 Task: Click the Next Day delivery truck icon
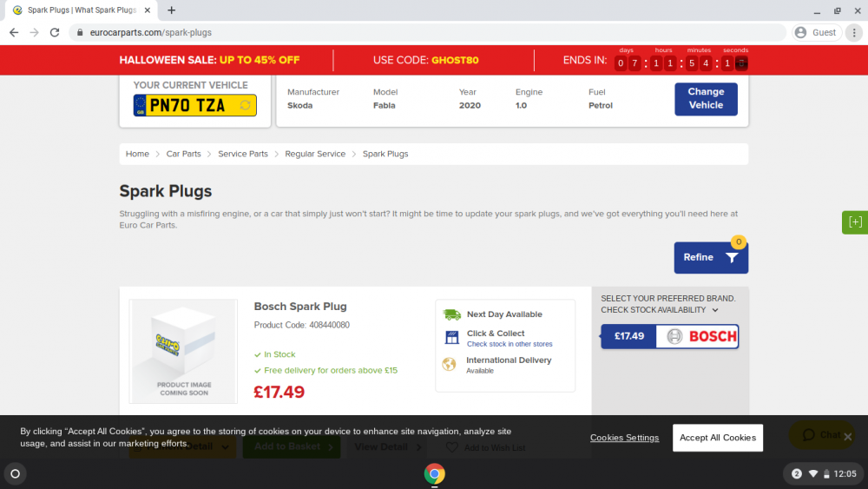click(451, 314)
